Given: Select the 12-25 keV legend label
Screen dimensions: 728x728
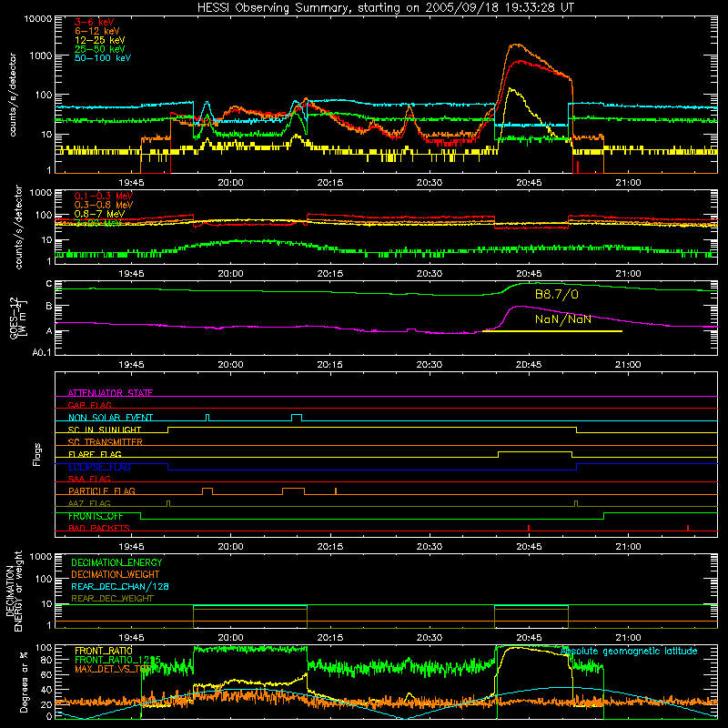Looking at the screenshot, I should click(x=100, y=40).
